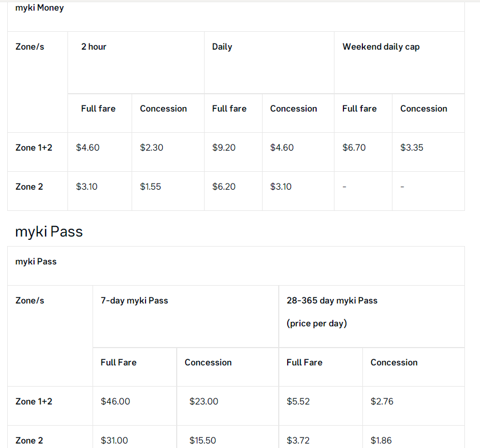480x448 pixels.
Task: Select the $6.70 weekend cap fare
Action: coord(354,148)
